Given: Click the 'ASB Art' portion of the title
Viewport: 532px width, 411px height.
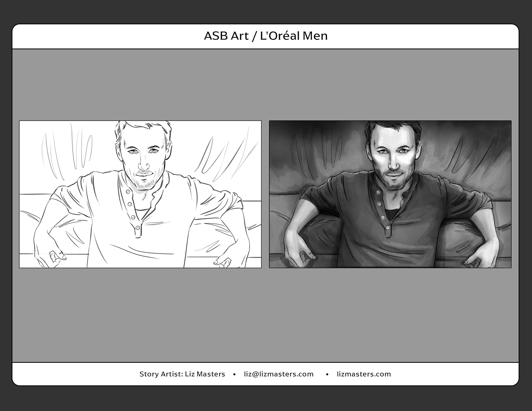Looking at the screenshot, I should click(x=226, y=36).
